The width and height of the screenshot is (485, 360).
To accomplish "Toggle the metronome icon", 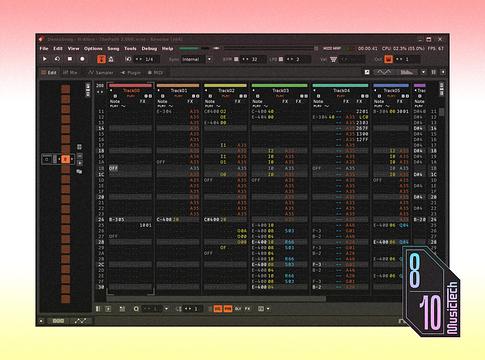I will pyautogui.click(x=111, y=59).
